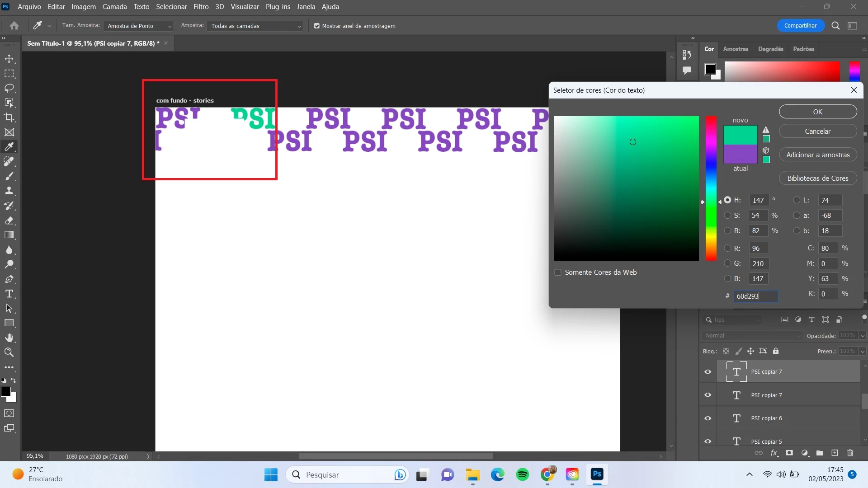This screenshot has height=488, width=868.
Task: Toggle Mostrar anel de amostragem checkbox
Action: [317, 26]
